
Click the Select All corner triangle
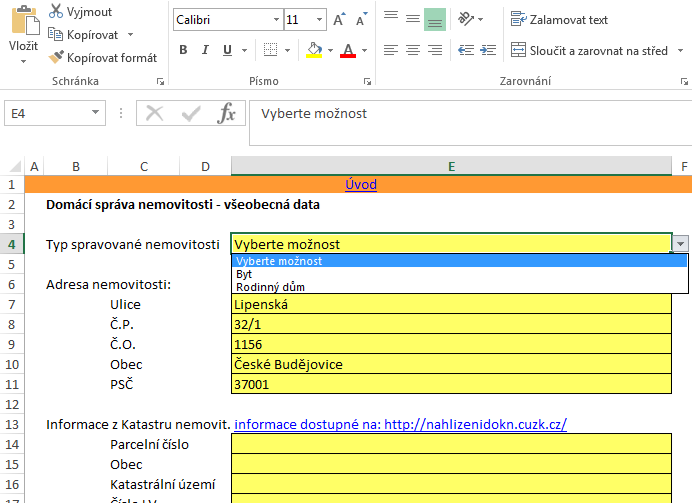(15, 166)
